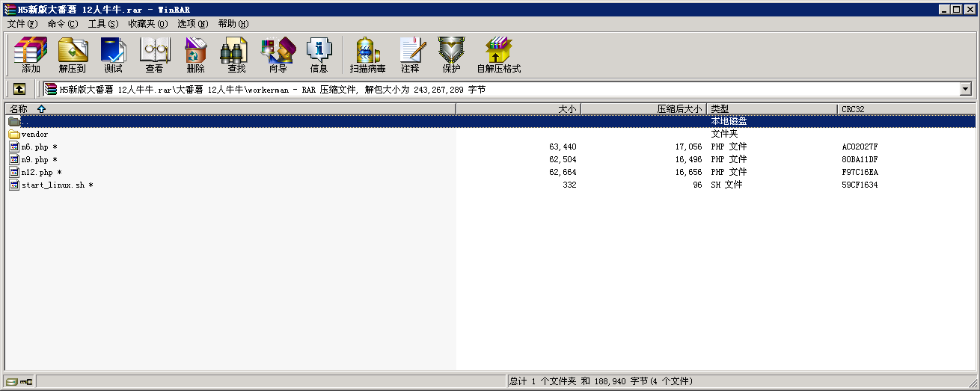Click the 添加 (Add) toolbar icon
Screen dimensions: 980x391
tap(31, 55)
